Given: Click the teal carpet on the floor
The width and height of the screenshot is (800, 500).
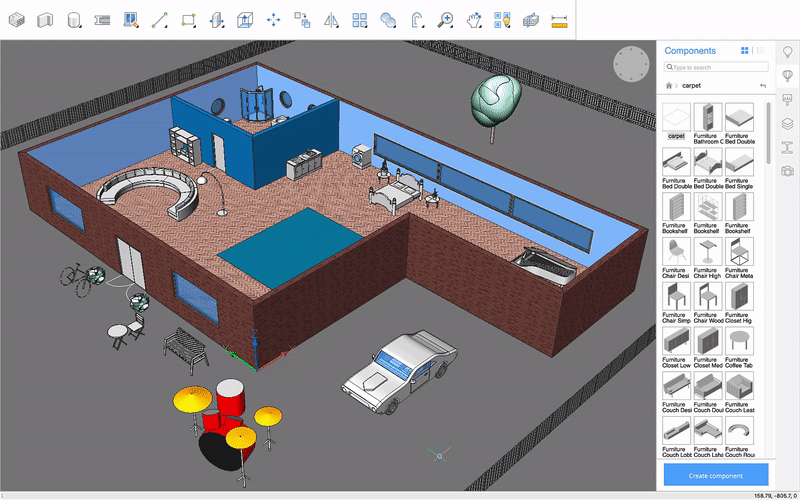Looking at the screenshot, I should [290, 247].
